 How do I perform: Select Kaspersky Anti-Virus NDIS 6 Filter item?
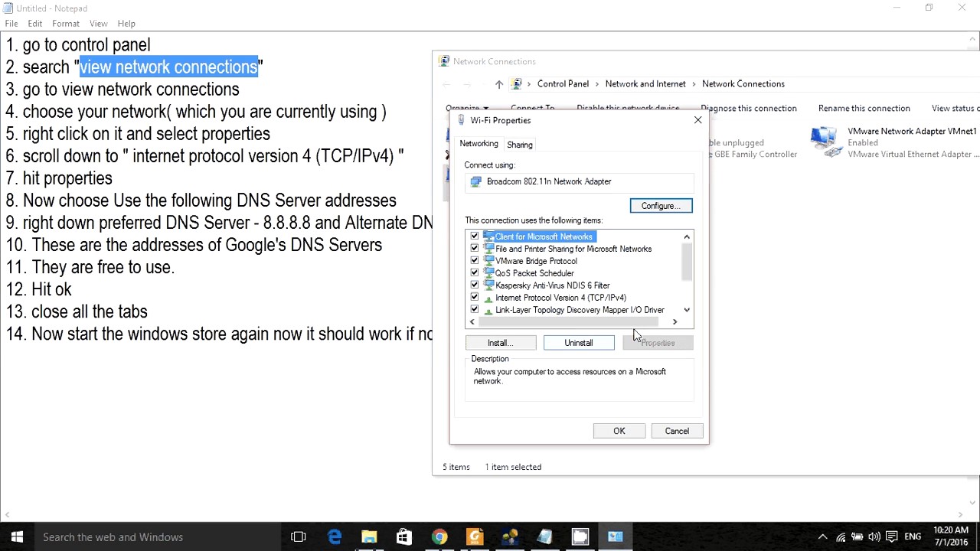[x=553, y=285]
